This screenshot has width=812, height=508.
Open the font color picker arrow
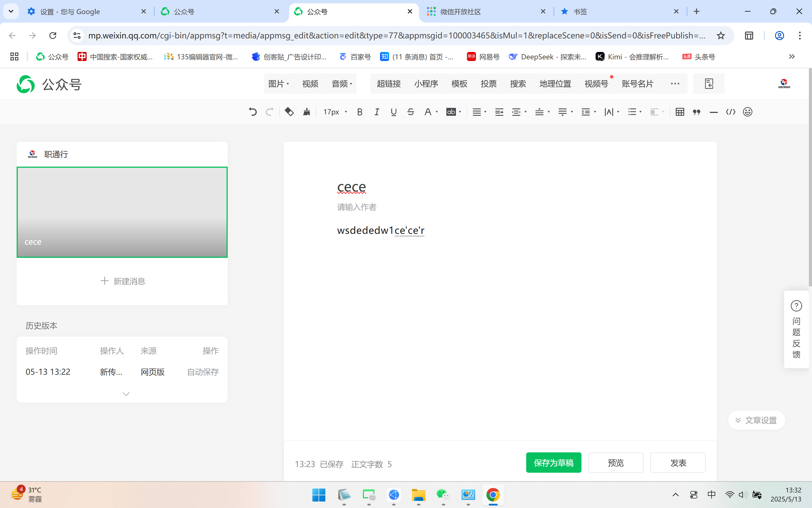(x=437, y=112)
